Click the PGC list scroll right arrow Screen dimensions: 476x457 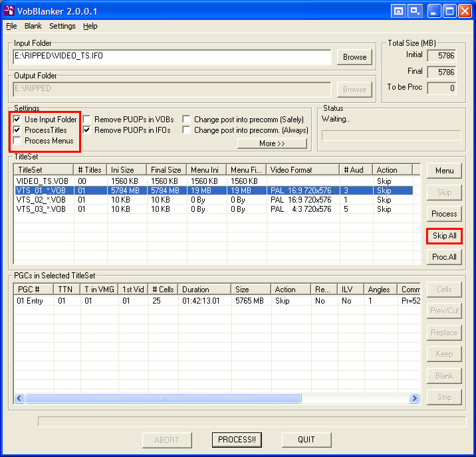(x=414, y=398)
